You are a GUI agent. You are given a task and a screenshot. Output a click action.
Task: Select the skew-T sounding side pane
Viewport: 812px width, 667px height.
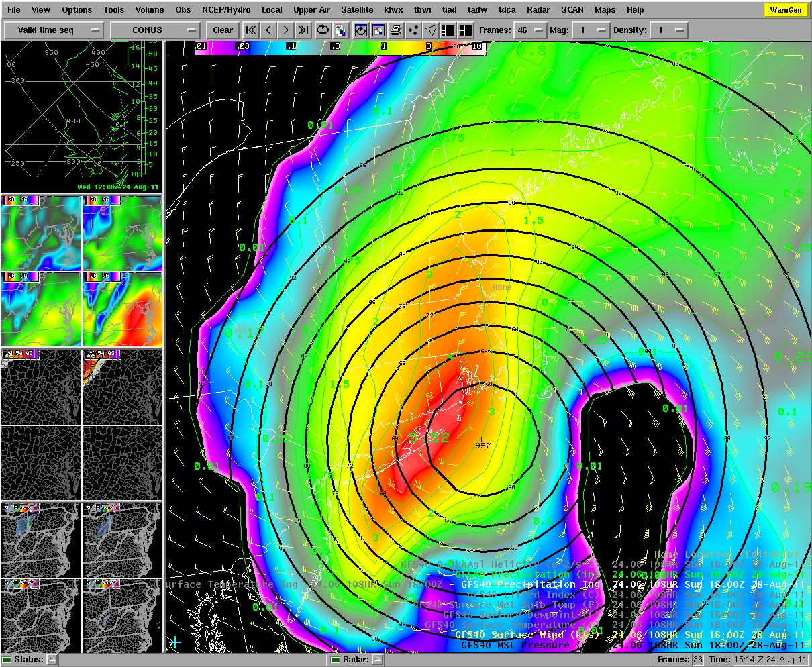[x=81, y=117]
